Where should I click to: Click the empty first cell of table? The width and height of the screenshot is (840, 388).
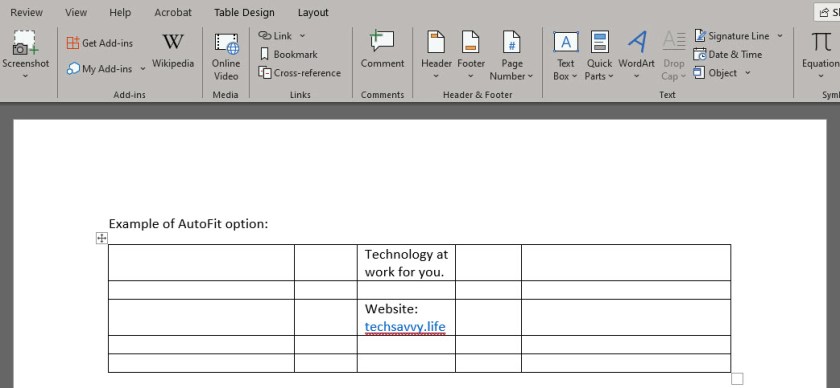coord(201,263)
